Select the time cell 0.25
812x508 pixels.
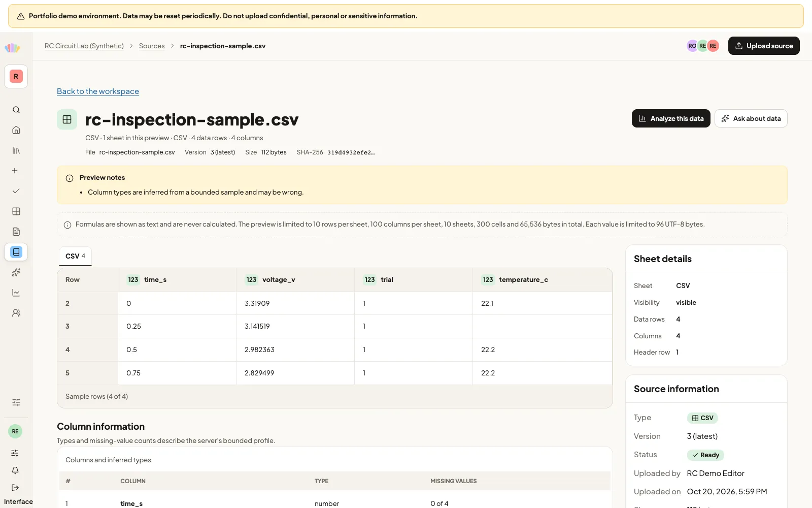[177, 326]
